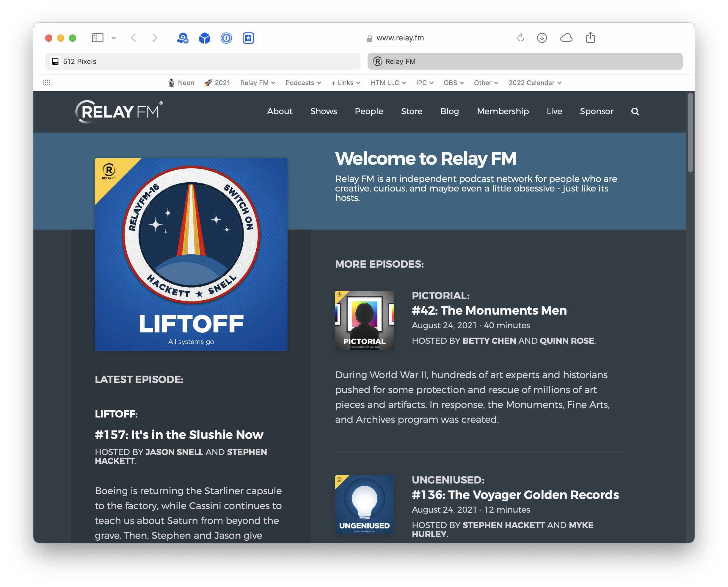728x587 pixels.
Task: Open the Membership page
Action: [503, 111]
